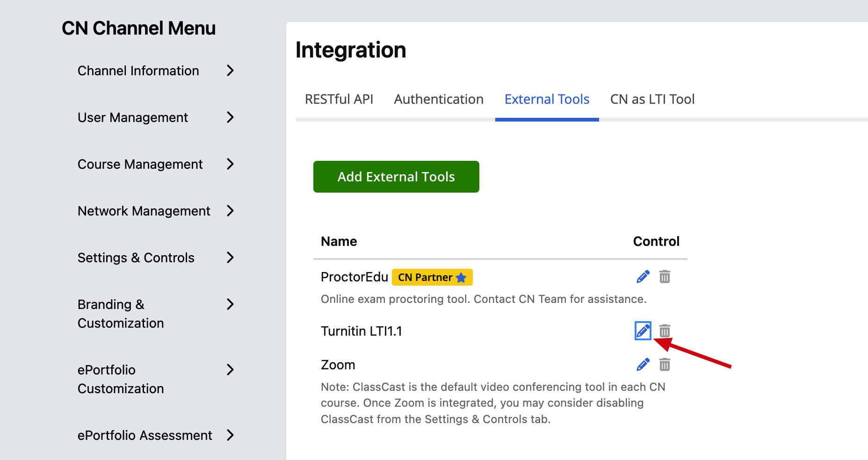868x460 pixels.
Task: Open Course Management from the sidebar
Action: pos(140,164)
